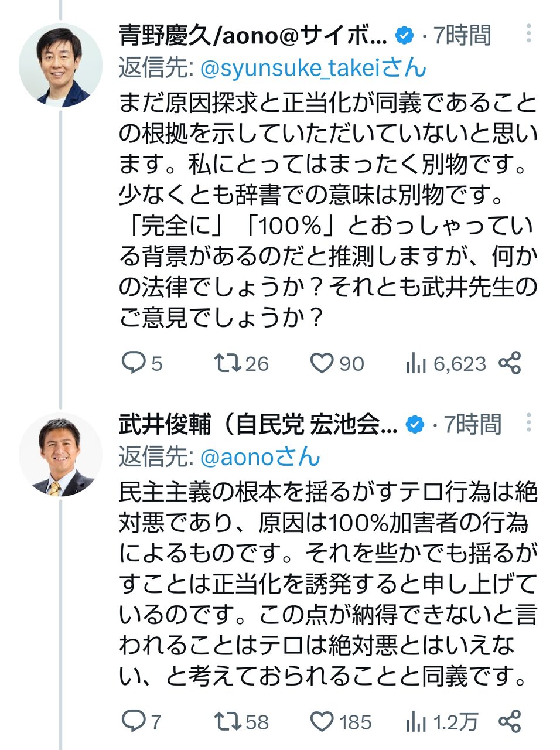
Task: Reply to 青野慶久's tweet
Action: pyautogui.click(x=134, y=363)
